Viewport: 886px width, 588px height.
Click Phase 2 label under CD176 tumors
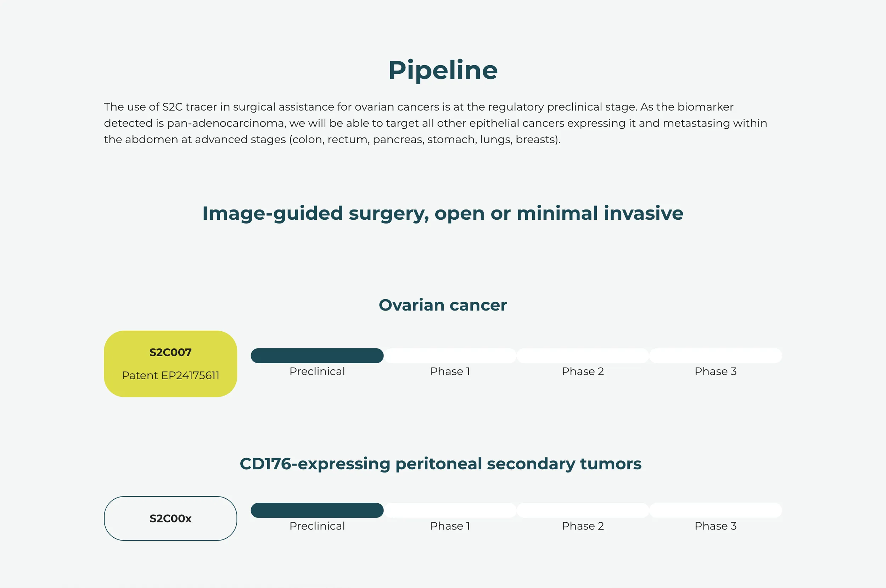coord(583,526)
